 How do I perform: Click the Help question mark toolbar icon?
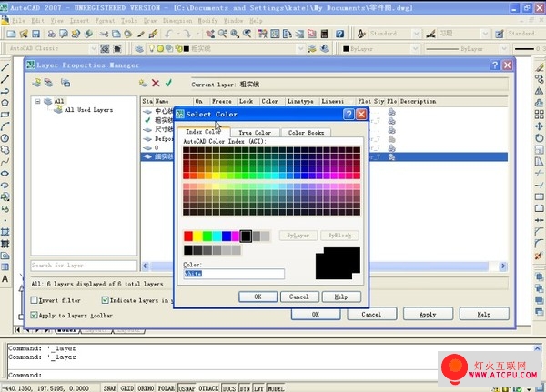pos(339,34)
